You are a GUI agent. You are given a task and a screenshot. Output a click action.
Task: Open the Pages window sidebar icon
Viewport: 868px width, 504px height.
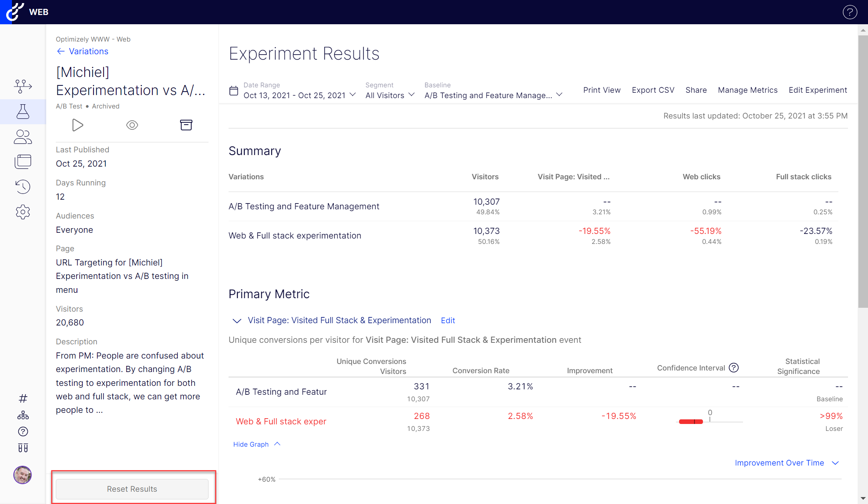23,162
